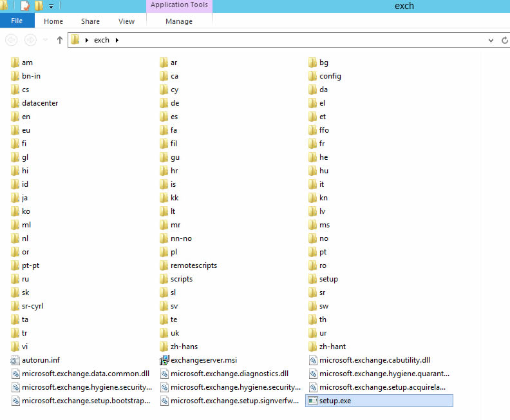Select the zh-hant folder icon

click(x=312, y=347)
